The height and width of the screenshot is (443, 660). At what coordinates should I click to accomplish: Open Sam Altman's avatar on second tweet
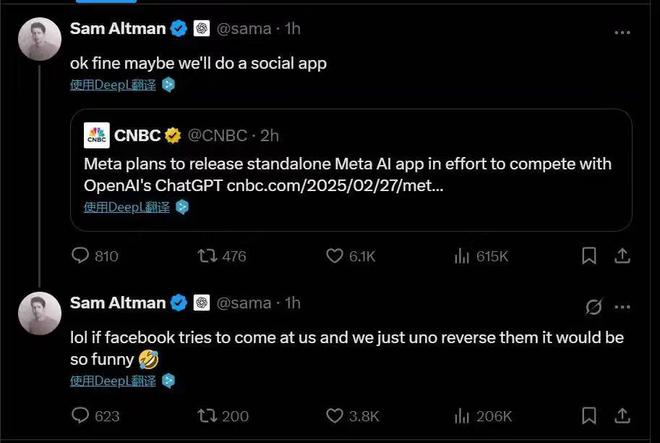click(x=41, y=315)
